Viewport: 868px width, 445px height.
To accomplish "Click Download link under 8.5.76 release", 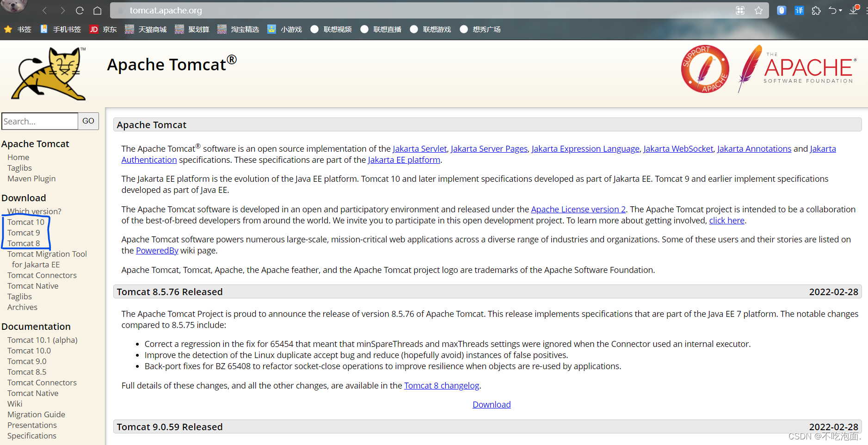I will pos(492,404).
